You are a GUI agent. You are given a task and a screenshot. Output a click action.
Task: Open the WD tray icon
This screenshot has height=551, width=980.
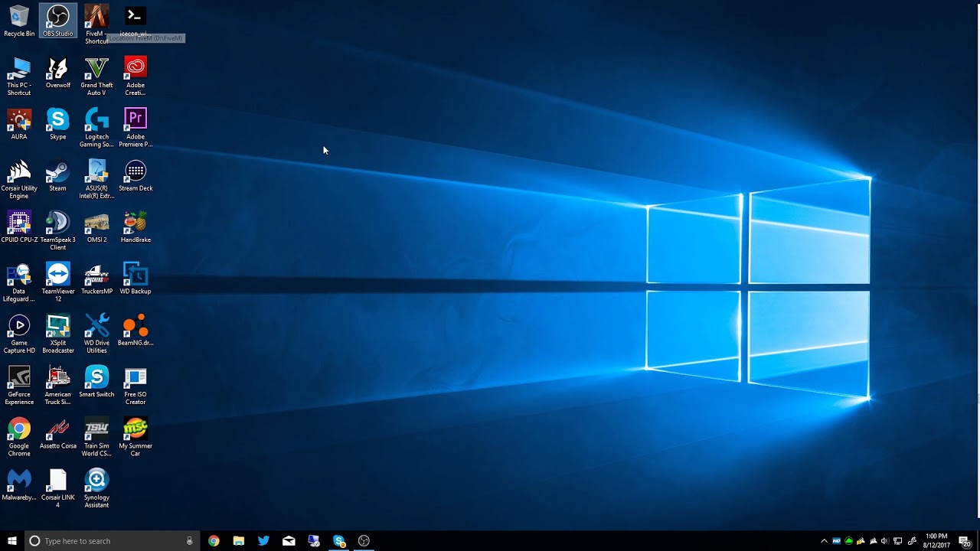(x=836, y=541)
